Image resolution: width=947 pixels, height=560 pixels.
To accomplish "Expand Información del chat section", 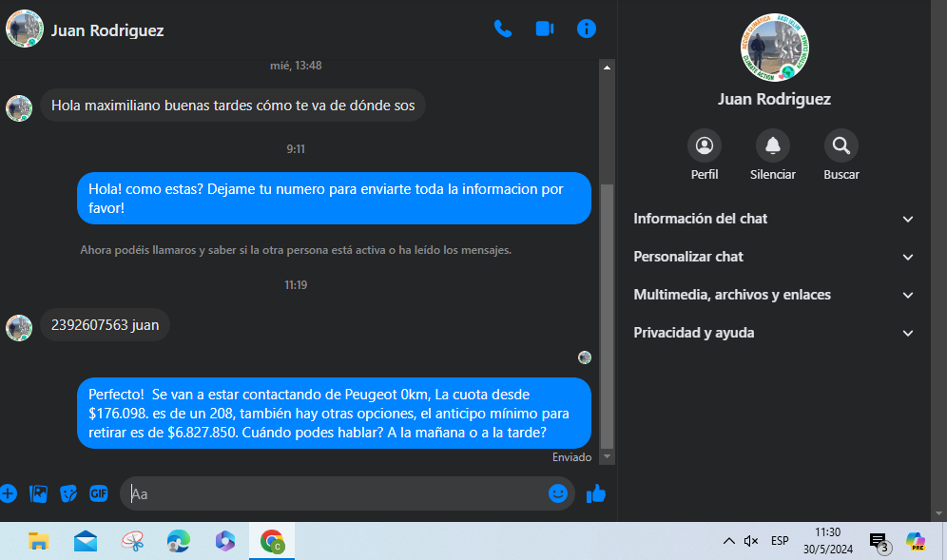I will 773,219.
